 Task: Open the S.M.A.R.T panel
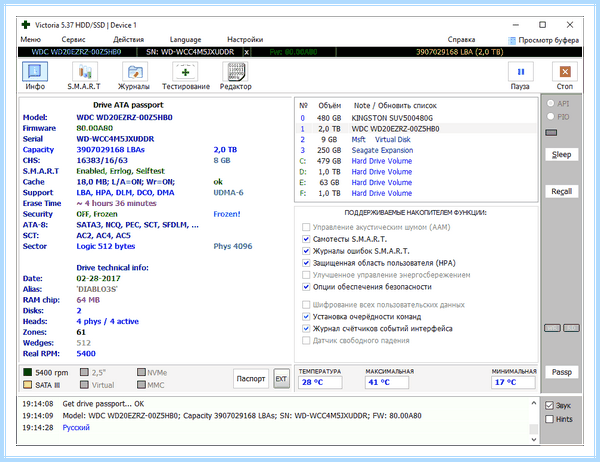pos(84,76)
